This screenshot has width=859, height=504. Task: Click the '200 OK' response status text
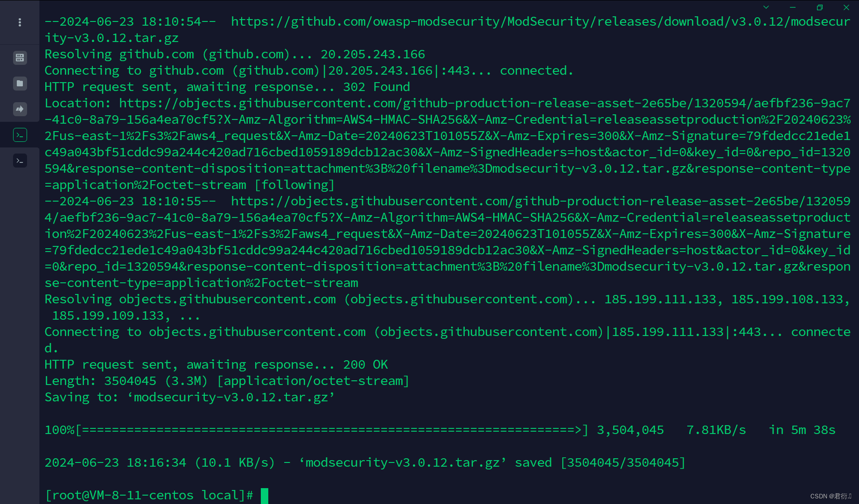365,364
